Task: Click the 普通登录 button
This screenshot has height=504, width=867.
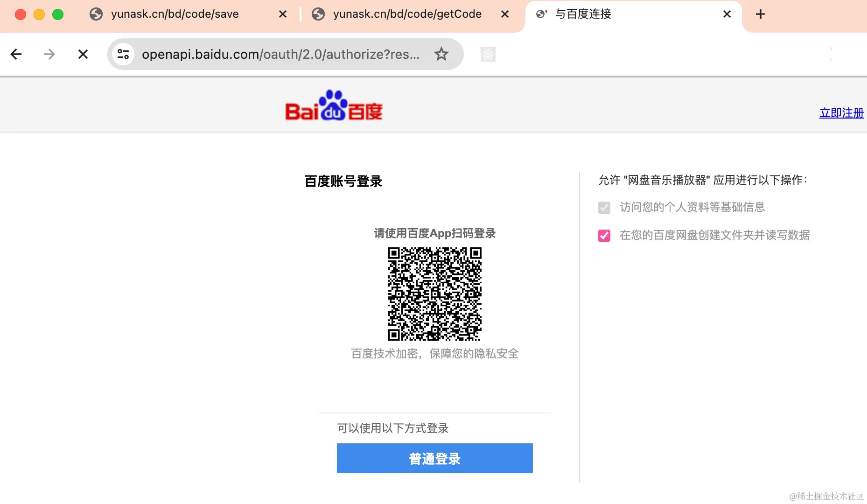Action: 434,458
